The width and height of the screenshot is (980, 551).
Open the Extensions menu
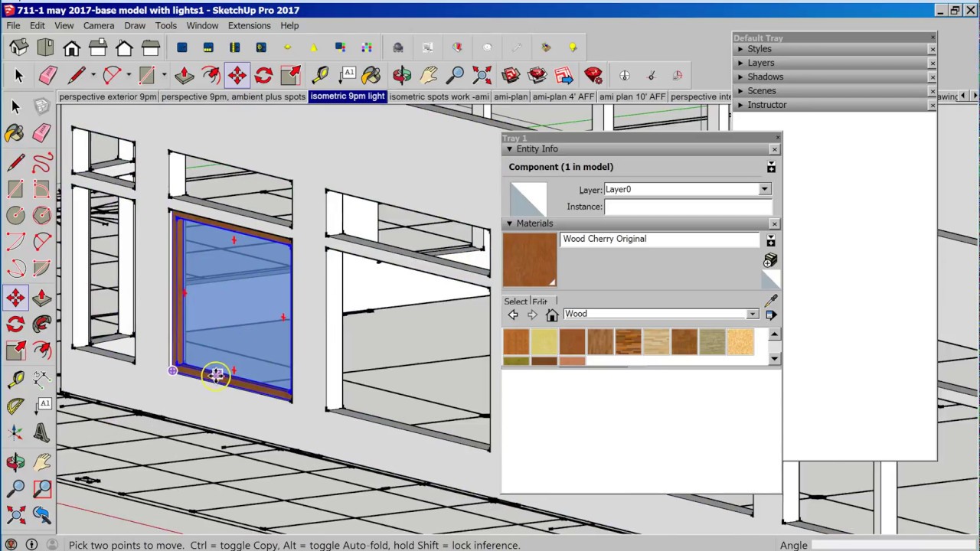pyautogui.click(x=249, y=25)
